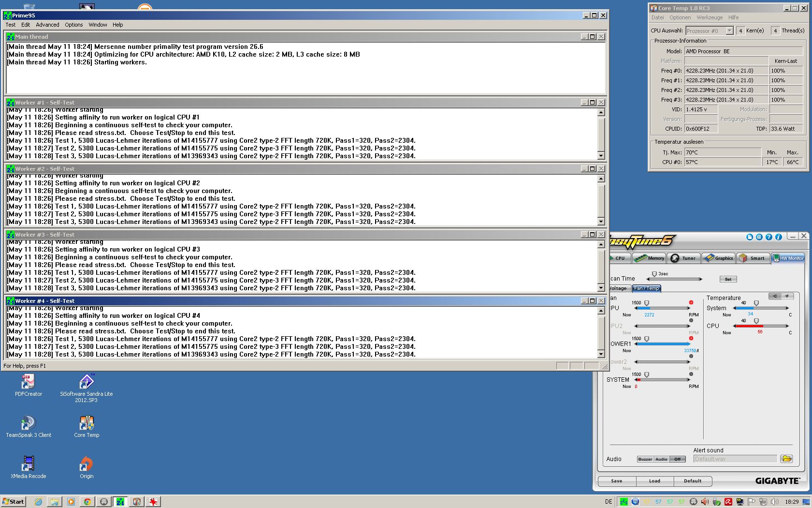Expand the CPU Auswahl processor dropdown
This screenshot has height=508, width=812.
click(x=729, y=30)
